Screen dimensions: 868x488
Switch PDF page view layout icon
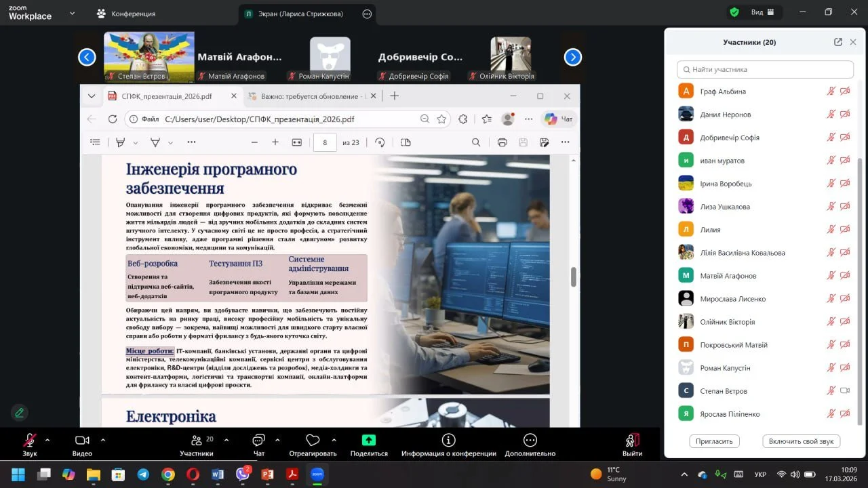click(x=406, y=142)
